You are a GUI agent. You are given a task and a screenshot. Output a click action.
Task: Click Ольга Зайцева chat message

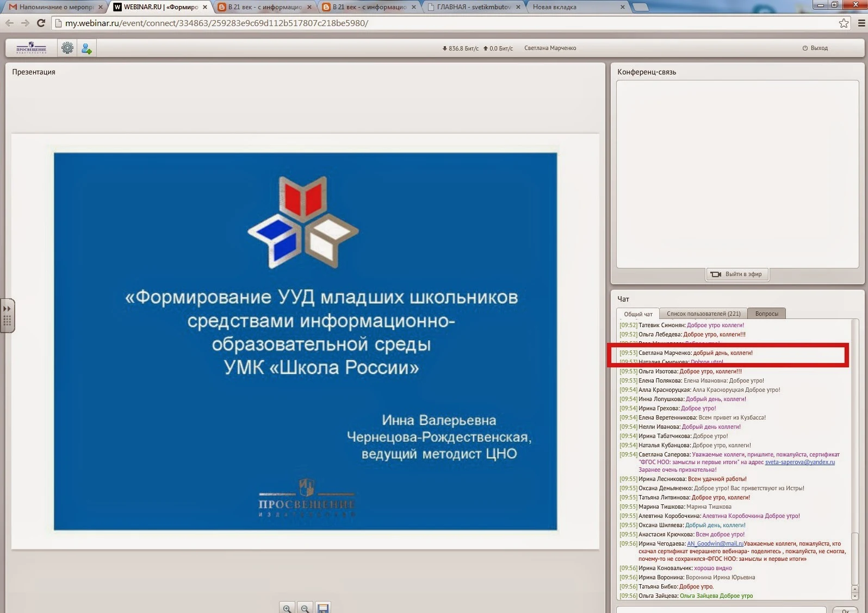(x=686, y=596)
